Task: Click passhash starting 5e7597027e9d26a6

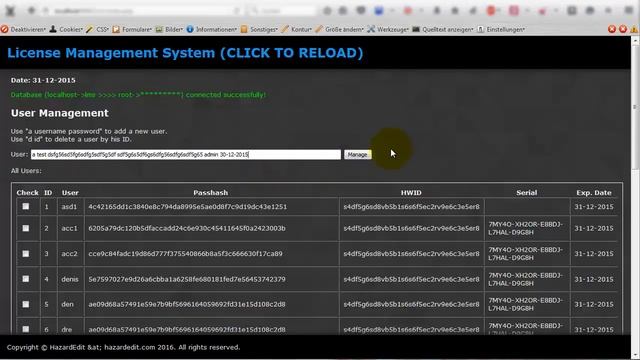Action: 187,279
